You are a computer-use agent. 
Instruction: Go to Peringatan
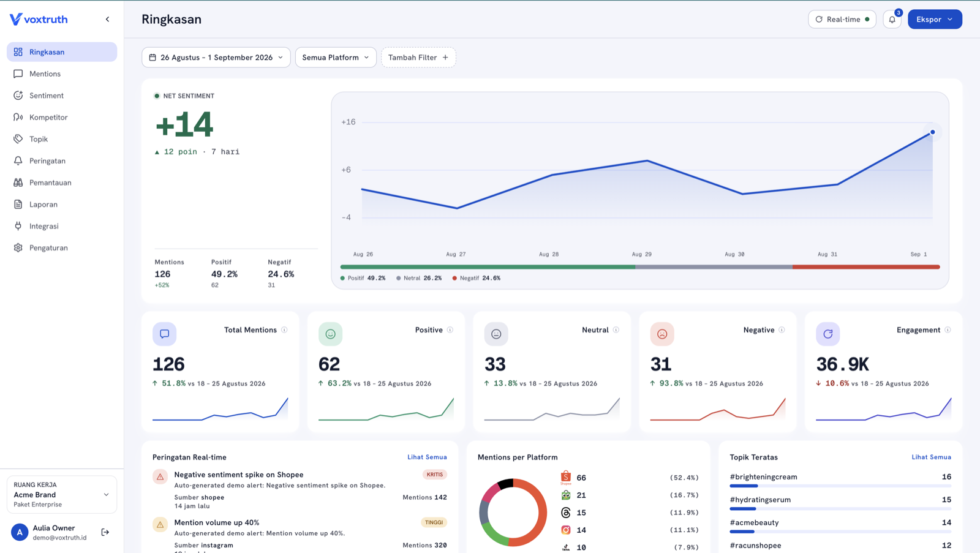coord(62,160)
